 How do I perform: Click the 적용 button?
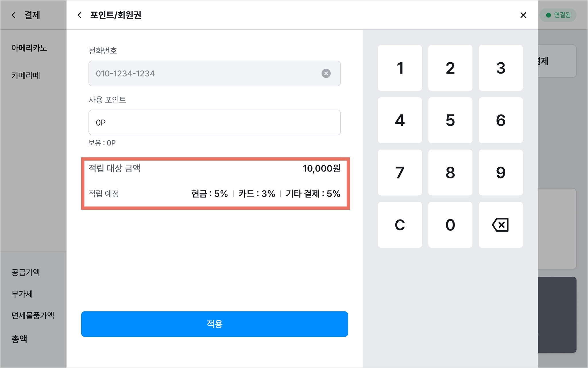[214, 324]
